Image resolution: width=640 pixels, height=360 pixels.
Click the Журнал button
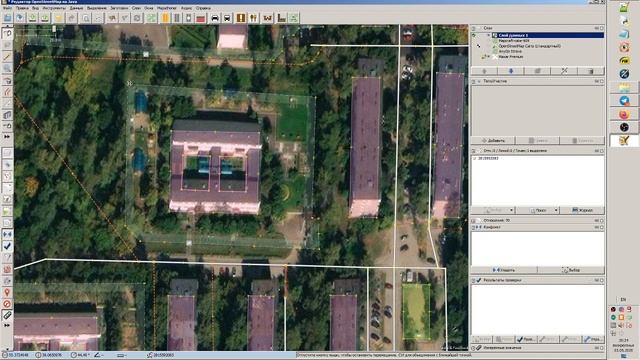click(582, 210)
